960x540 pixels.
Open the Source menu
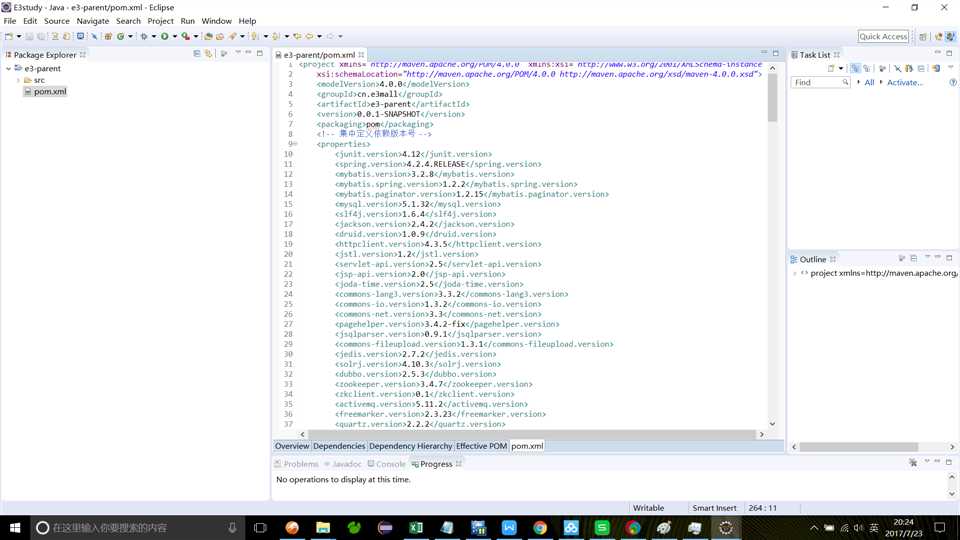(x=56, y=21)
